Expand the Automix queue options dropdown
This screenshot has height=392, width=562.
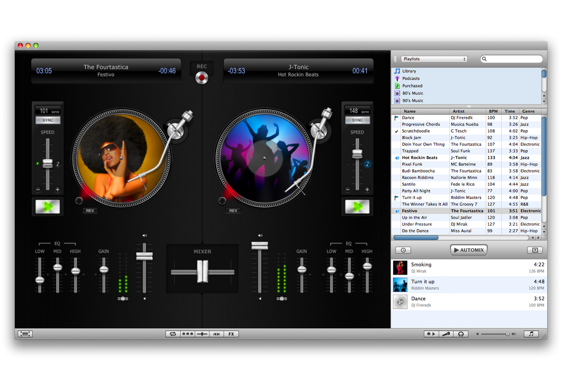coord(534,250)
